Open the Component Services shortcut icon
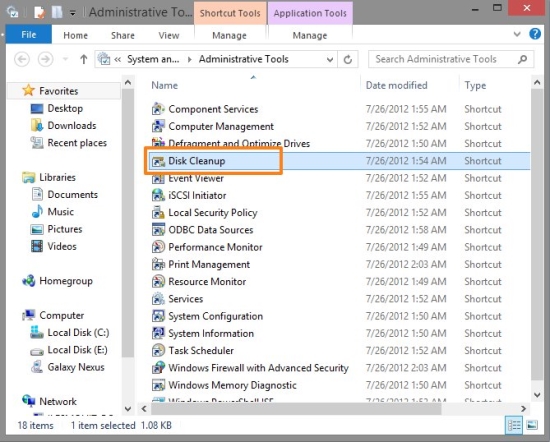Viewport: 550px width, 442px height. (158, 109)
